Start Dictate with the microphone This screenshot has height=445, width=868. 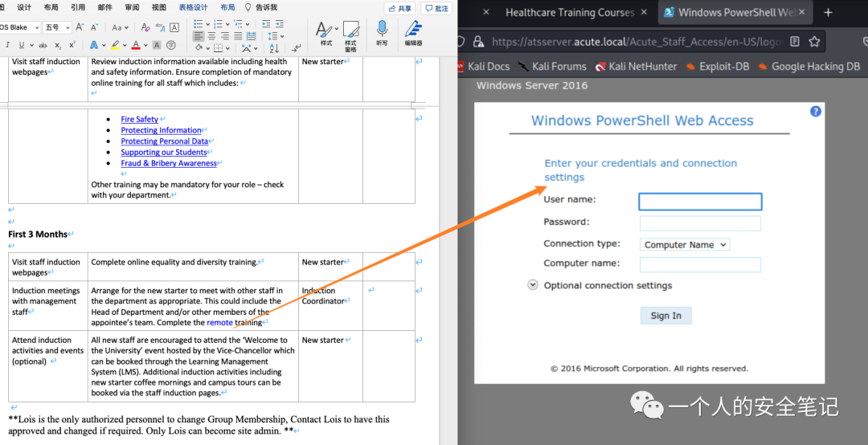(382, 32)
